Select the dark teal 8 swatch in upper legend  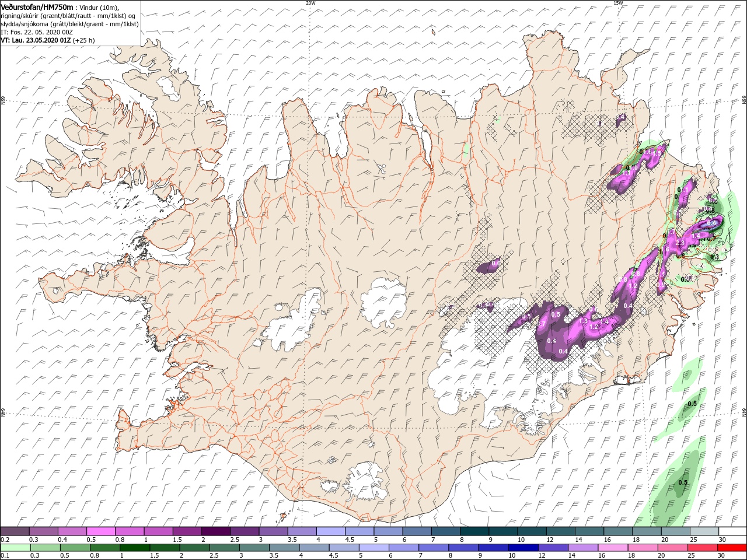(474, 531)
